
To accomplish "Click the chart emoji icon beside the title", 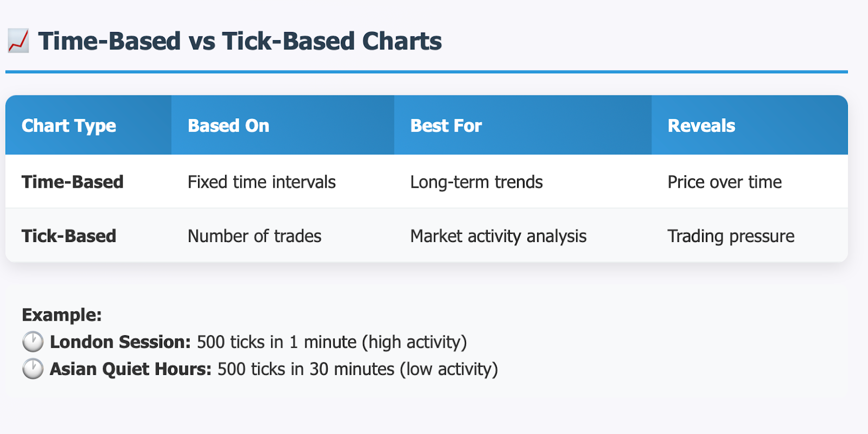I will 18,41.
